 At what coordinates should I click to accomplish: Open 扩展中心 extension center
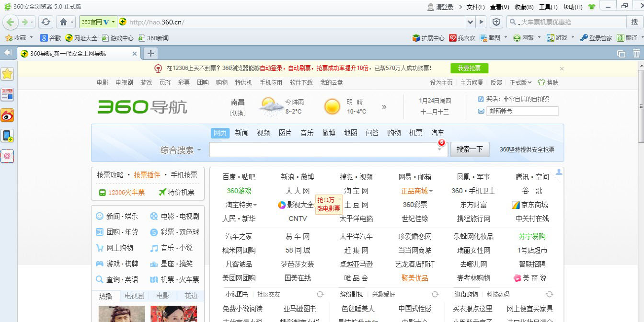coord(428,38)
